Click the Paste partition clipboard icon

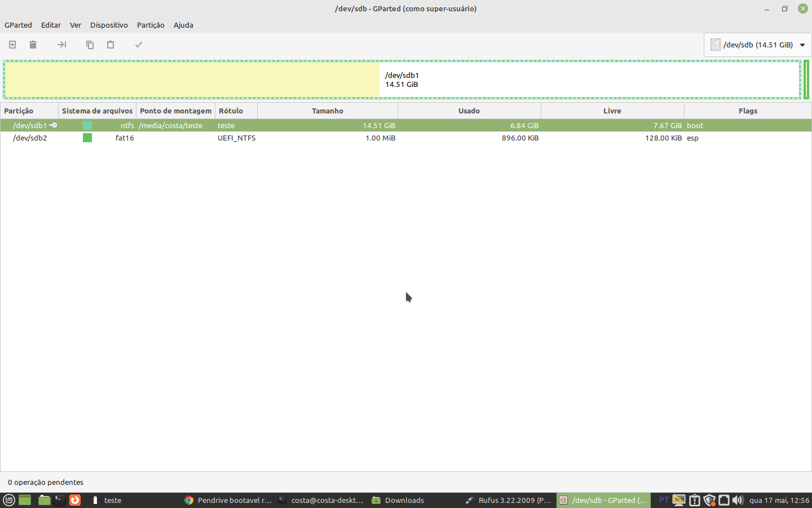pos(111,45)
